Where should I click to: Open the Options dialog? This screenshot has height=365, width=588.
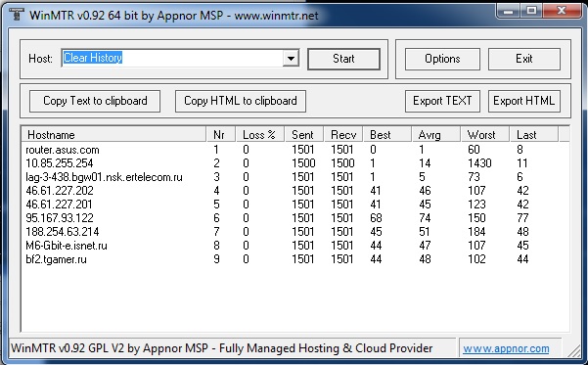[x=442, y=59]
